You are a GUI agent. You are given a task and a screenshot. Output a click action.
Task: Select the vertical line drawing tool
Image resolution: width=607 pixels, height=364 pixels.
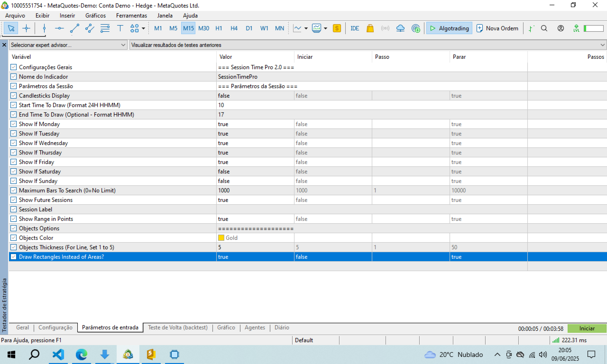pos(44,28)
